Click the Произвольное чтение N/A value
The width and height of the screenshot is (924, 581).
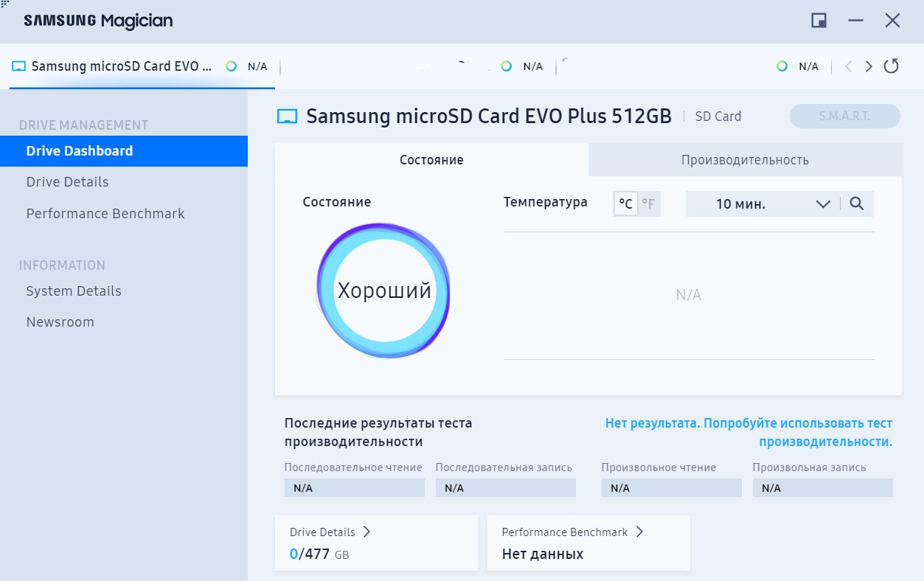[672, 488]
